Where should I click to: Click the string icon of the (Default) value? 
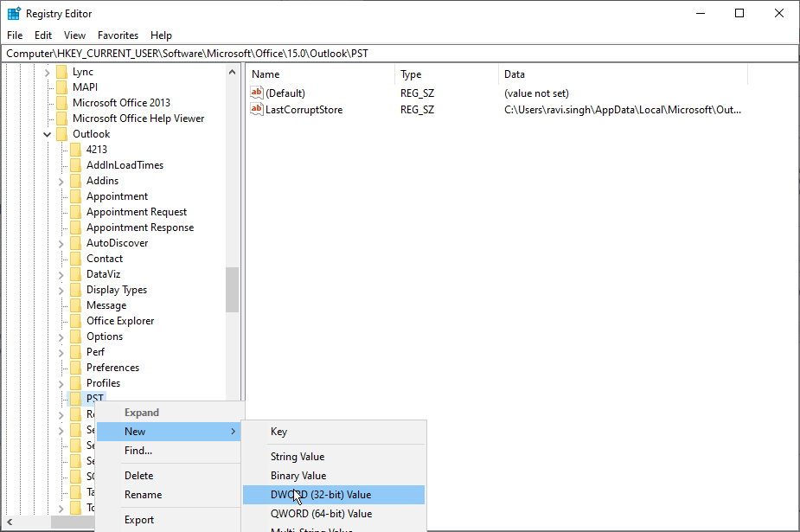(257, 93)
